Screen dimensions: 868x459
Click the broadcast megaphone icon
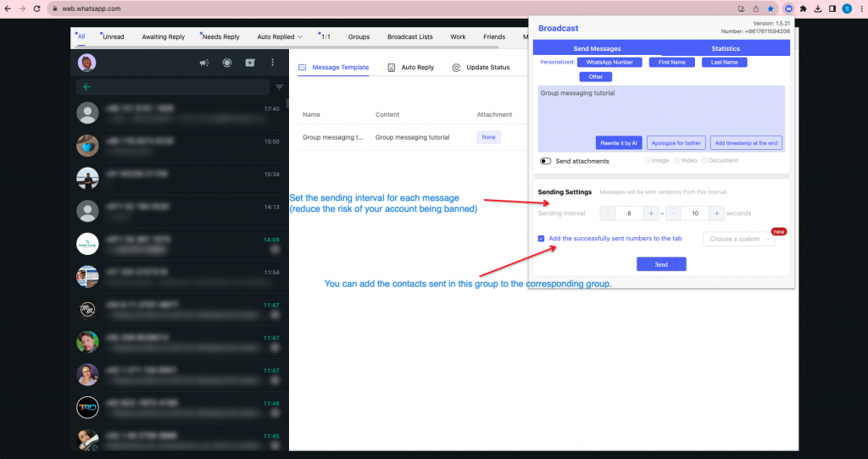(x=204, y=63)
